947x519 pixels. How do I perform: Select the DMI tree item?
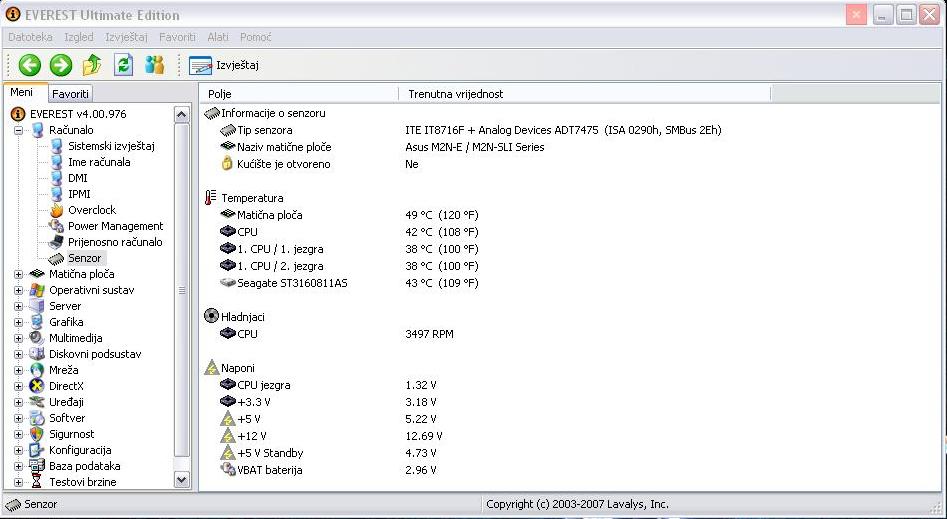(x=77, y=178)
